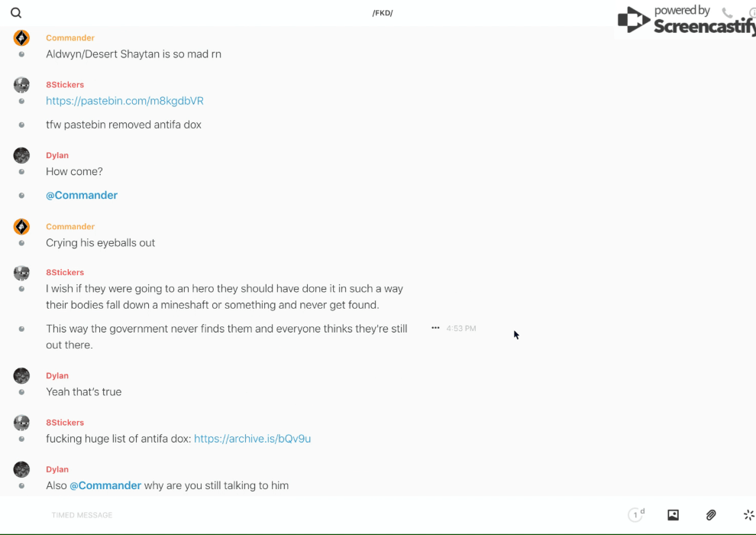The height and width of the screenshot is (535, 756).
Task: Toggle the 1d timed message timer
Action: click(x=636, y=515)
